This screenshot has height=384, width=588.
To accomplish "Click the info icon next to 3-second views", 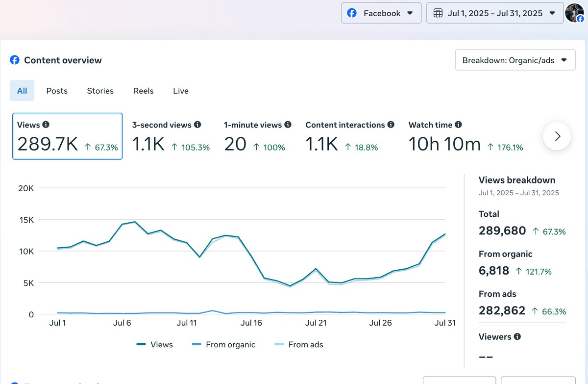I will [197, 125].
